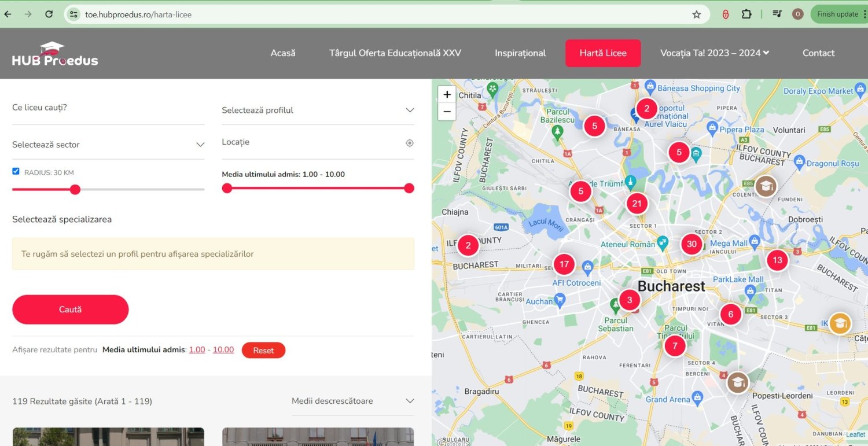Open the map cluster marked 30

(x=692, y=244)
